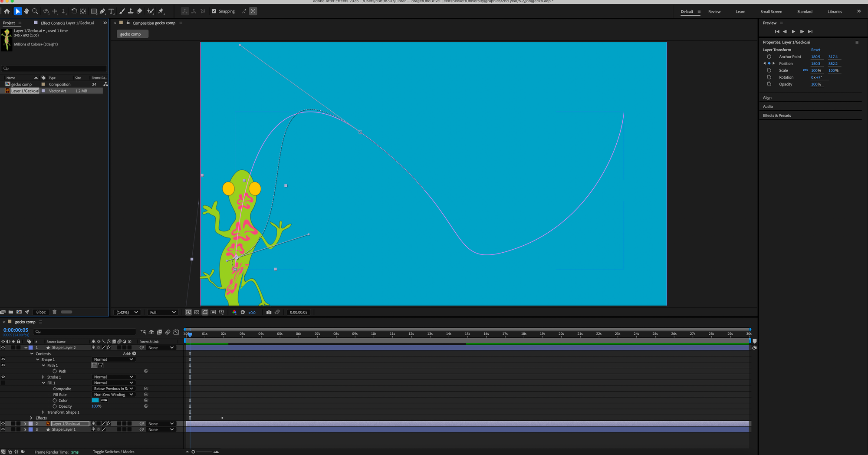Click Reset in Layer Transform properties

click(815, 50)
